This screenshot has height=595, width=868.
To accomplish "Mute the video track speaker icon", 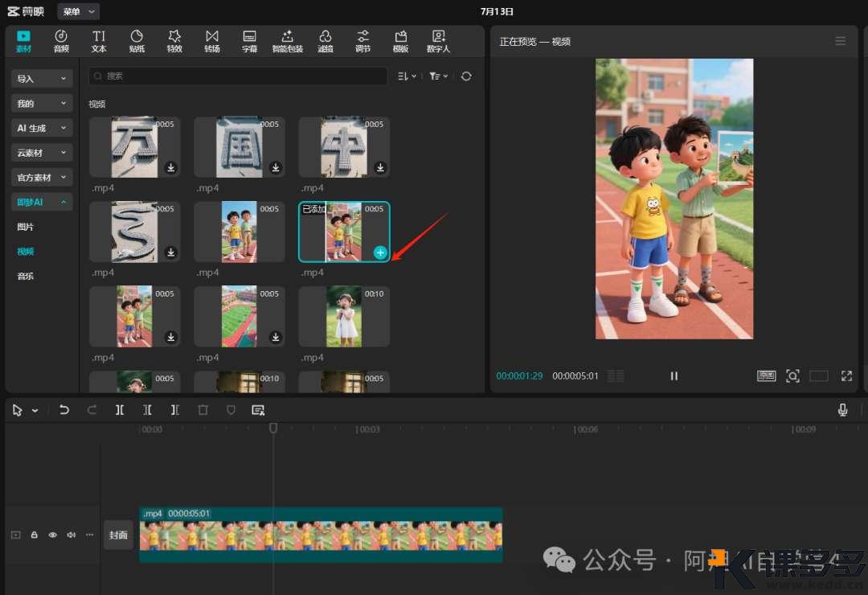I will (x=71, y=535).
